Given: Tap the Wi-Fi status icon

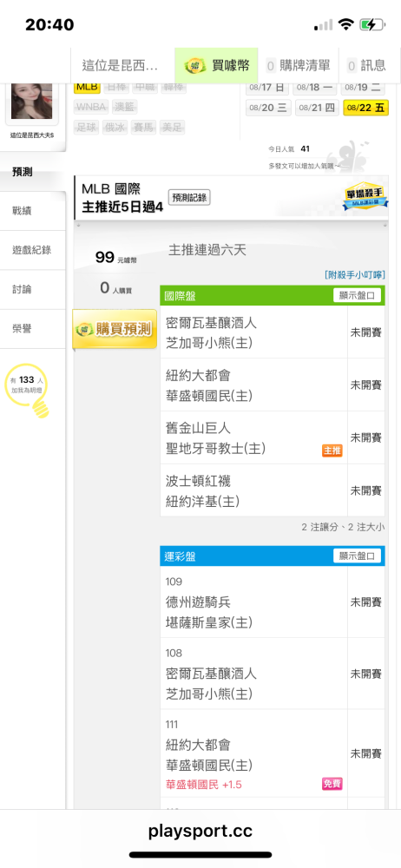Looking at the screenshot, I should tap(346, 25).
